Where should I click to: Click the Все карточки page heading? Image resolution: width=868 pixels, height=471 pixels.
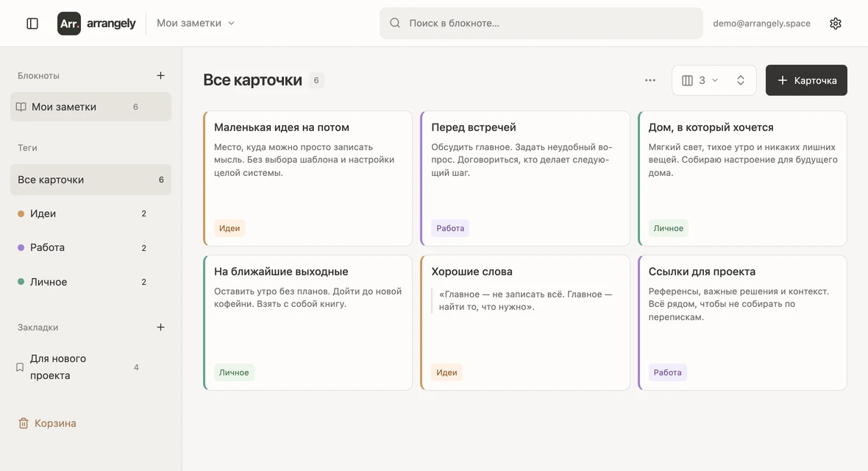252,80
